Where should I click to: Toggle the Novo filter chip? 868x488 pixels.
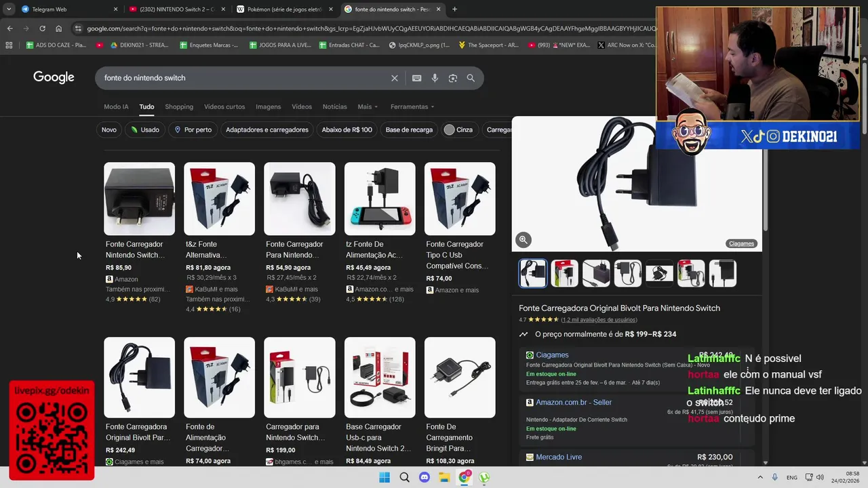point(109,129)
